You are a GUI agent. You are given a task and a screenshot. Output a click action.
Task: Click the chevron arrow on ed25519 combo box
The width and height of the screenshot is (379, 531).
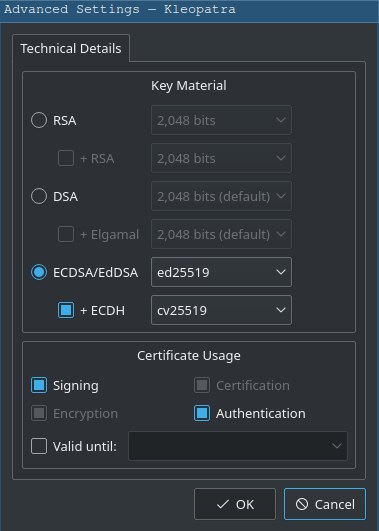click(x=280, y=272)
